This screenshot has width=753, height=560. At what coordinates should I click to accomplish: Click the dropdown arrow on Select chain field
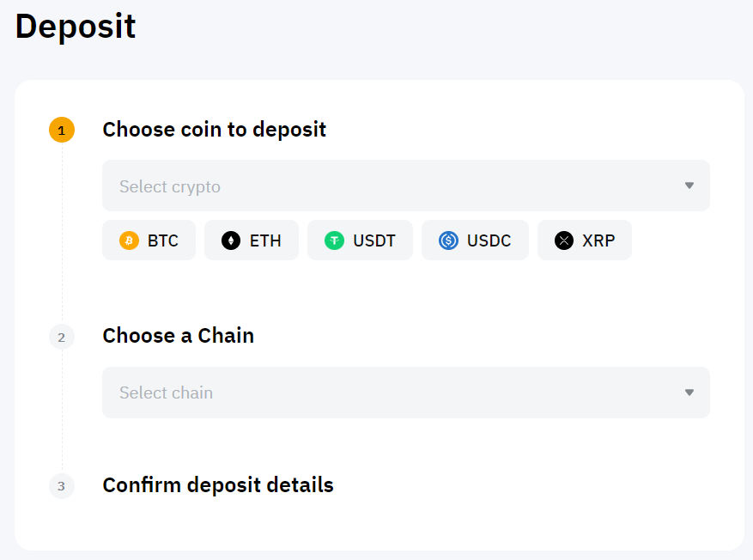[x=689, y=393]
